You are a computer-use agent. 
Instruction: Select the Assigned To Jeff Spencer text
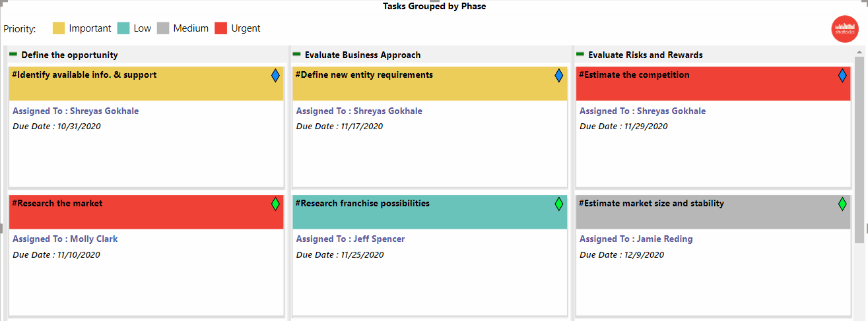(x=351, y=239)
